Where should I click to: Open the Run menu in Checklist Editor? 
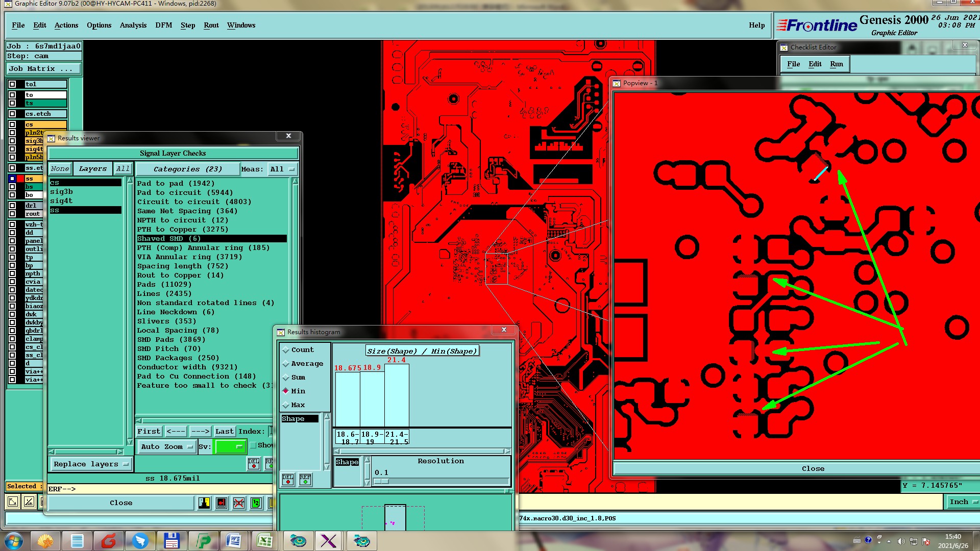click(x=837, y=64)
